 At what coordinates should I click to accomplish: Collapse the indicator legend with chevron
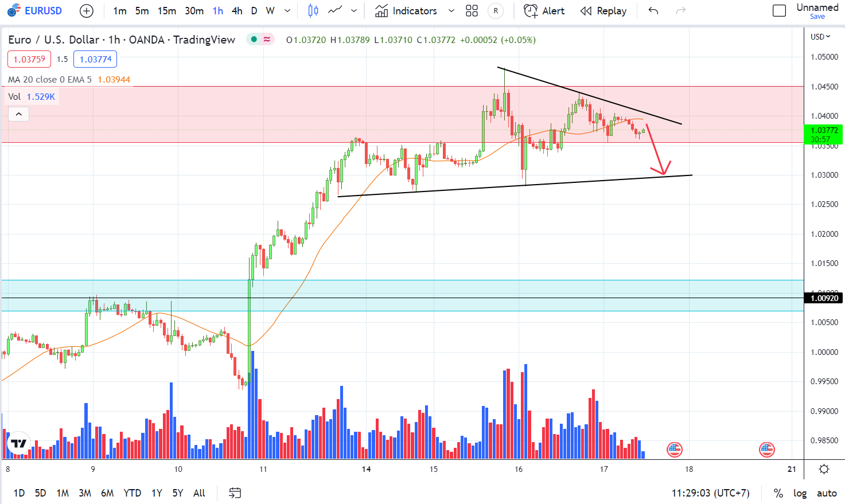(x=18, y=114)
